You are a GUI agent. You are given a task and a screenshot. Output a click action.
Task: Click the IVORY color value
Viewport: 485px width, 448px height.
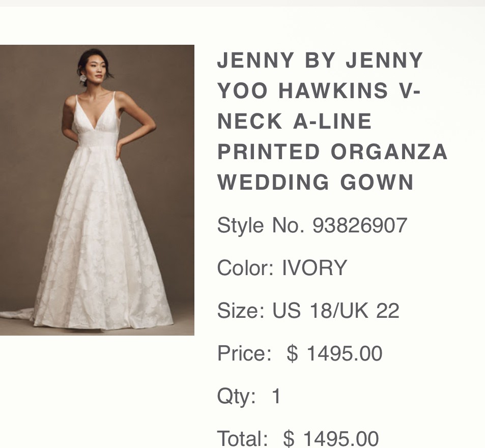pos(315,267)
